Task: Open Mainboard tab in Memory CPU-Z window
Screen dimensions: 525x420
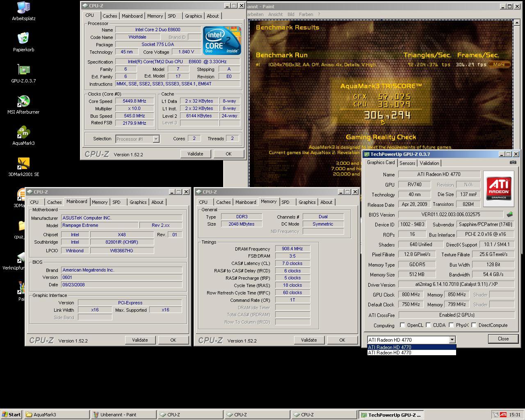Action: click(x=246, y=202)
